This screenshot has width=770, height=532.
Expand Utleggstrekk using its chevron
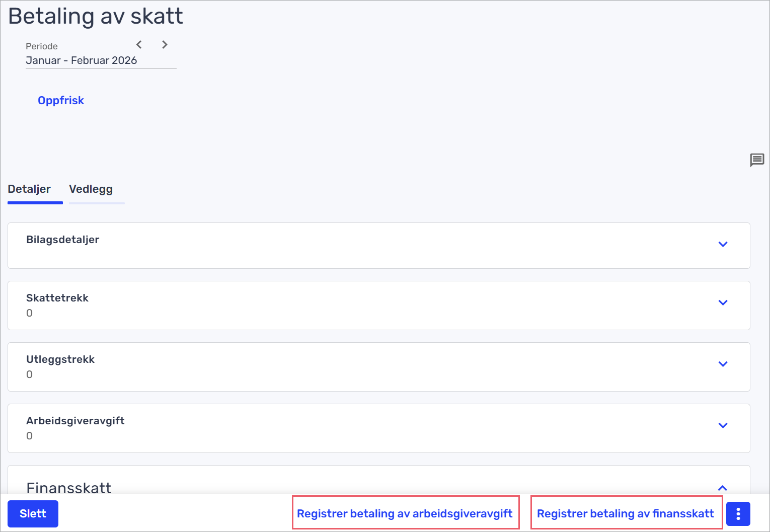click(723, 364)
